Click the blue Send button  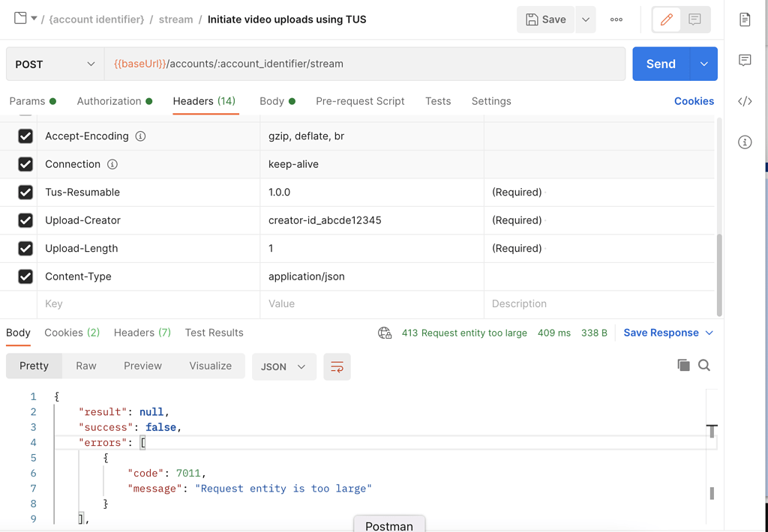pyautogui.click(x=661, y=64)
